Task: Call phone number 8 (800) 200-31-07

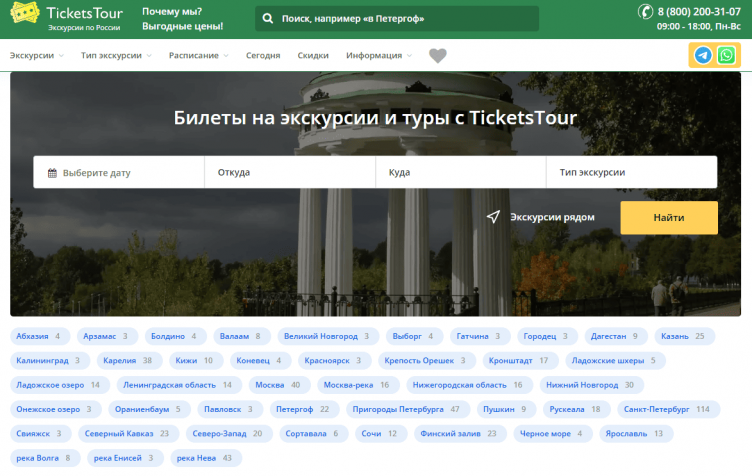Action: point(699,12)
